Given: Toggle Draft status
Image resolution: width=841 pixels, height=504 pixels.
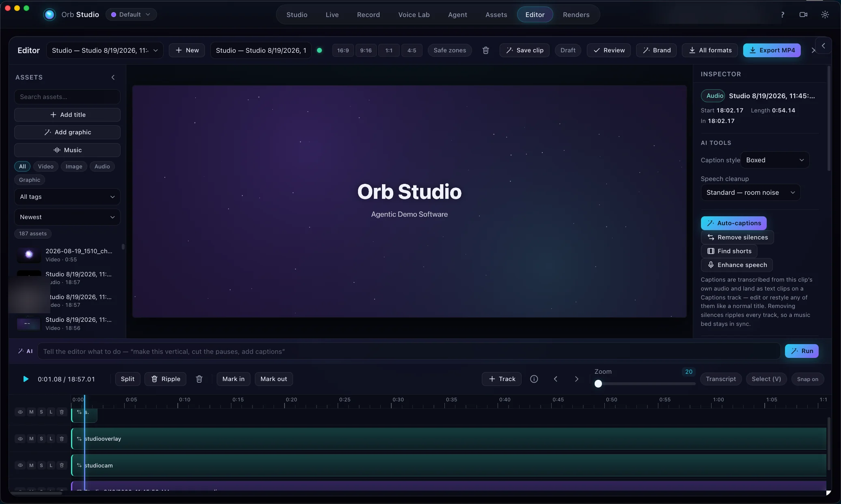Looking at the screenshot, I should (568, 50).
